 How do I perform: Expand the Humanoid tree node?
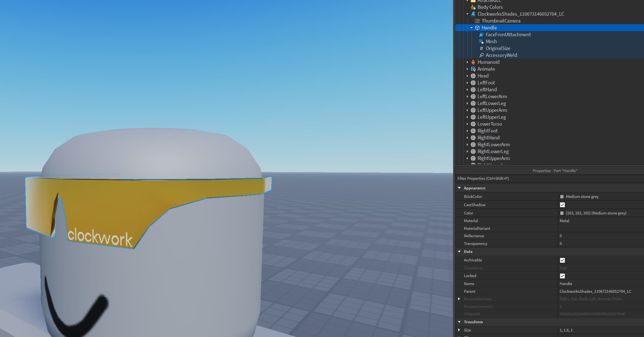[x=467, y=62]
